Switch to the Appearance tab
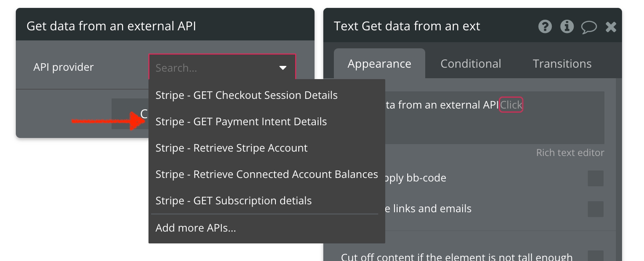 379,64
